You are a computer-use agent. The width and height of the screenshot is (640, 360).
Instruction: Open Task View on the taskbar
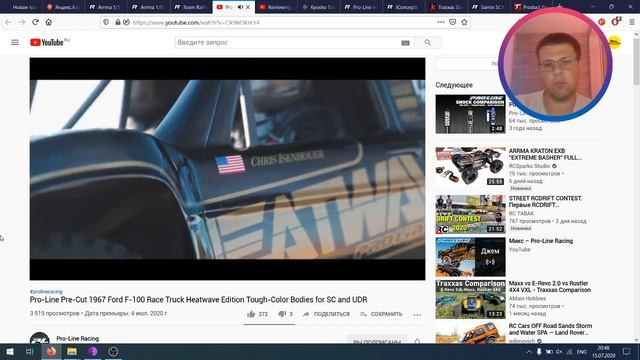(x=29, y=351)
